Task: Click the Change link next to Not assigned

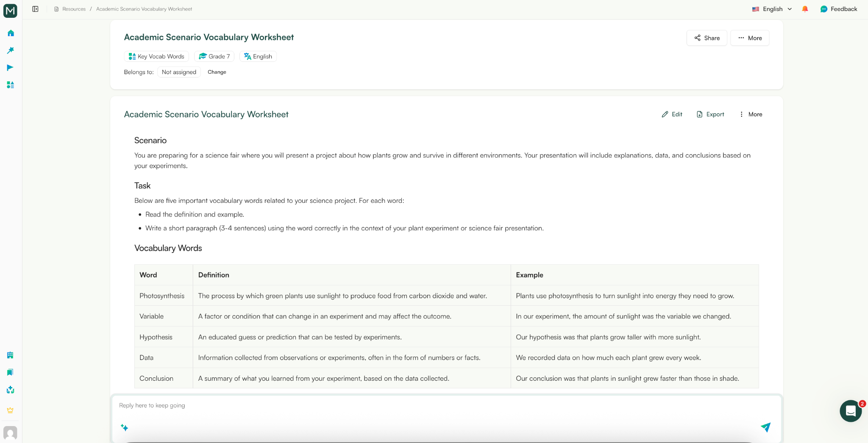Action: pyautogui.click(x=217, y=72)
